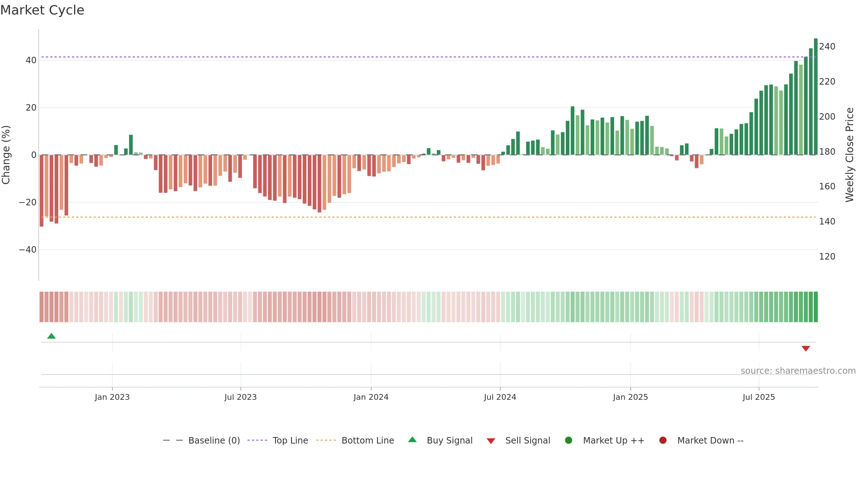Toggle the Market Up ++ legend entry
This screenshot has width=868, height=488.
click(605, 440)
